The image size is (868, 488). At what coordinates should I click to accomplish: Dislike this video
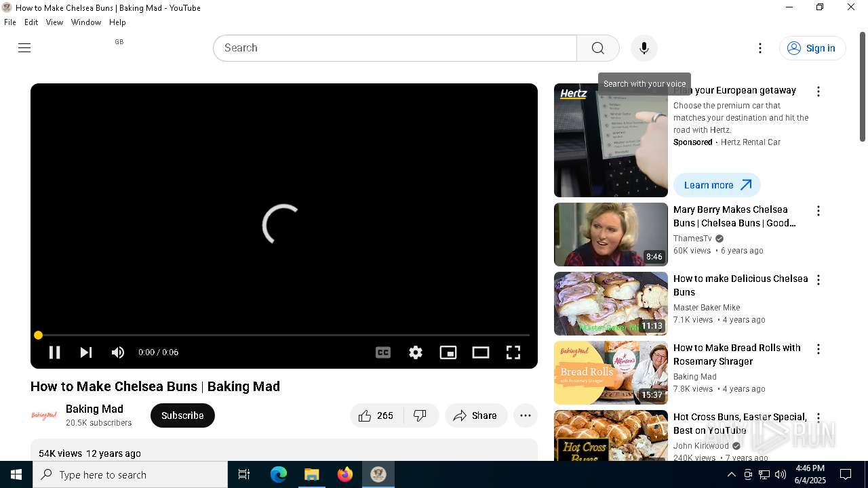[x=421, y=415]
